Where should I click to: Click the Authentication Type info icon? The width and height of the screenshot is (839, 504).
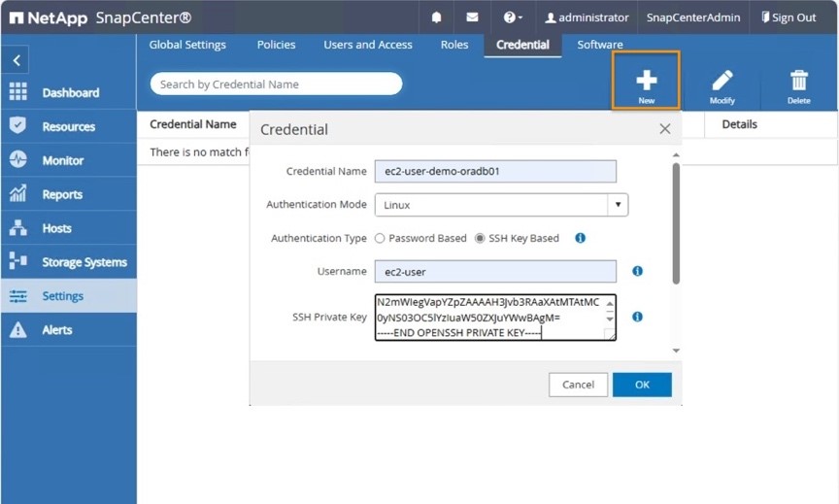coord(580,238)
